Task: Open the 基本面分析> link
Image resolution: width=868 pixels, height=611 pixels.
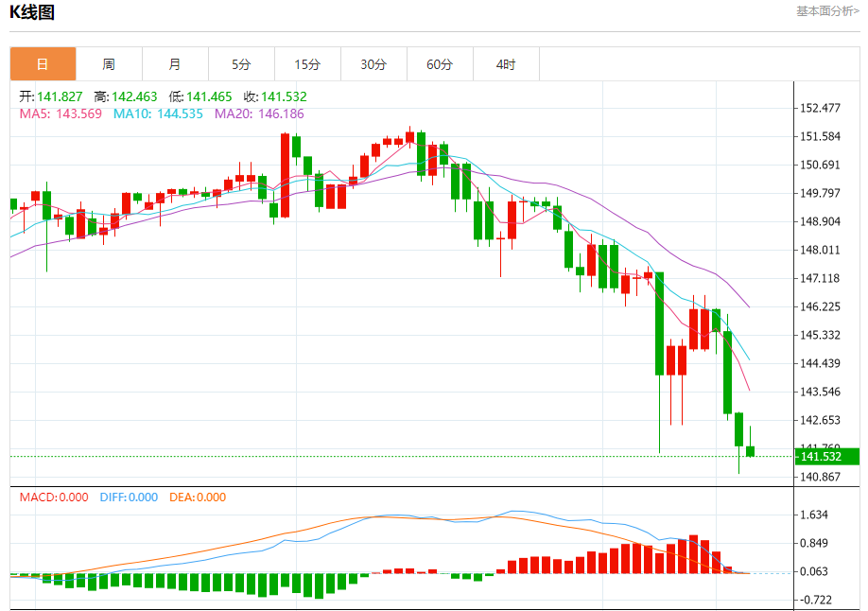Action: [x=827, y=11]
